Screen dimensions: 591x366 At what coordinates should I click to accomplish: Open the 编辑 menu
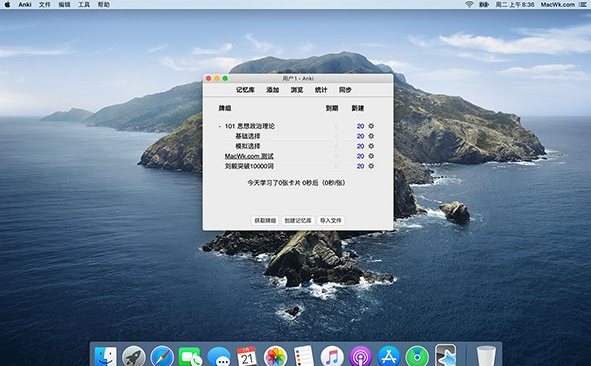pos(64,5)
